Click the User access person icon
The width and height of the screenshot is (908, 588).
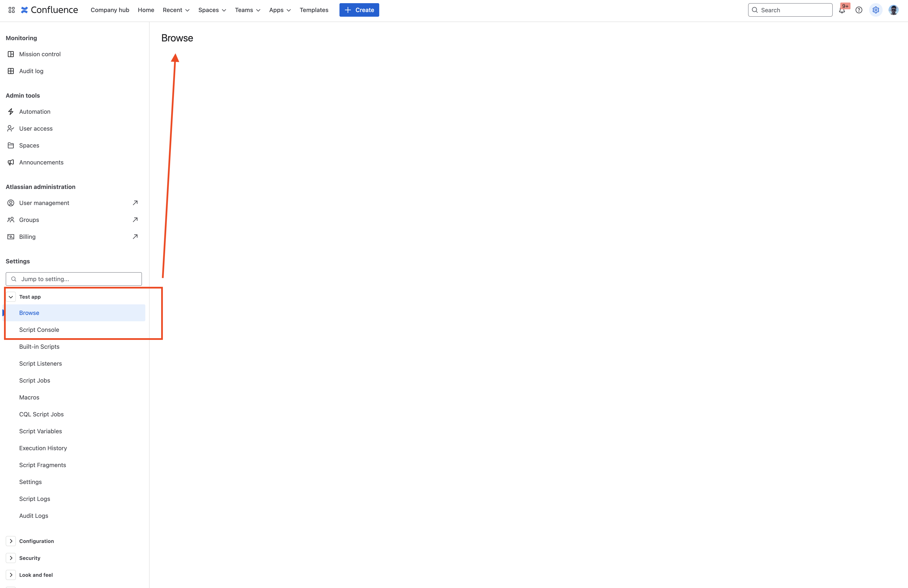(11, 129)
